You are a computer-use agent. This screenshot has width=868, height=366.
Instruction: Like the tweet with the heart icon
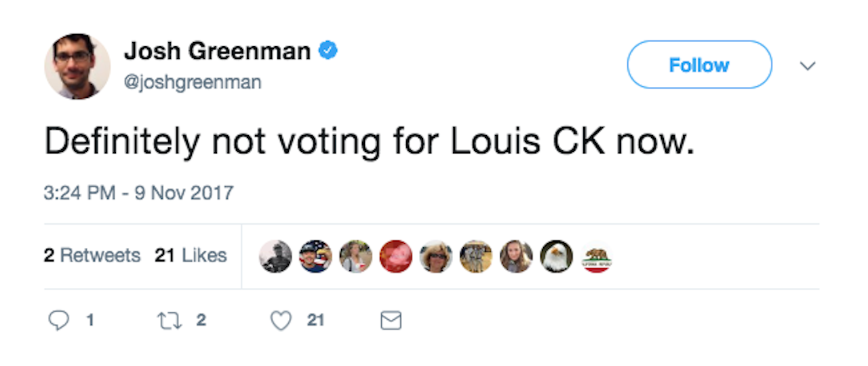pyautogui.click(x=281, y=320)
